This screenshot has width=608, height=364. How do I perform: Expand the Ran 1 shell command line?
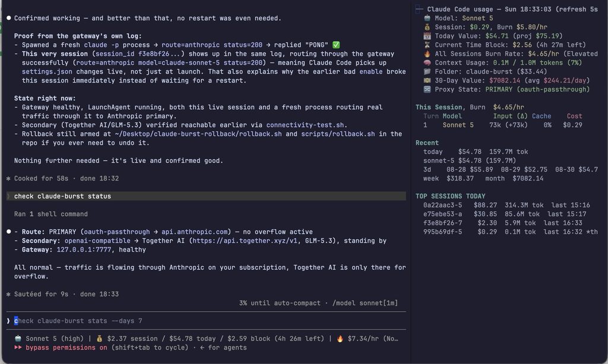(51, 214)
